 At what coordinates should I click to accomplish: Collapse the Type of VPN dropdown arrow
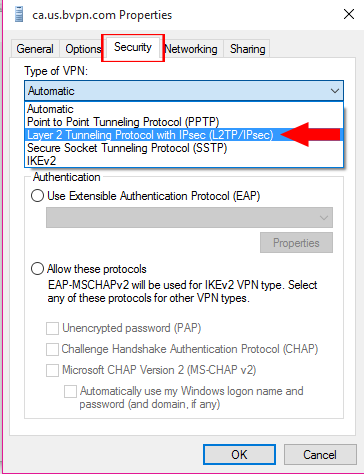tap(334, 91)
